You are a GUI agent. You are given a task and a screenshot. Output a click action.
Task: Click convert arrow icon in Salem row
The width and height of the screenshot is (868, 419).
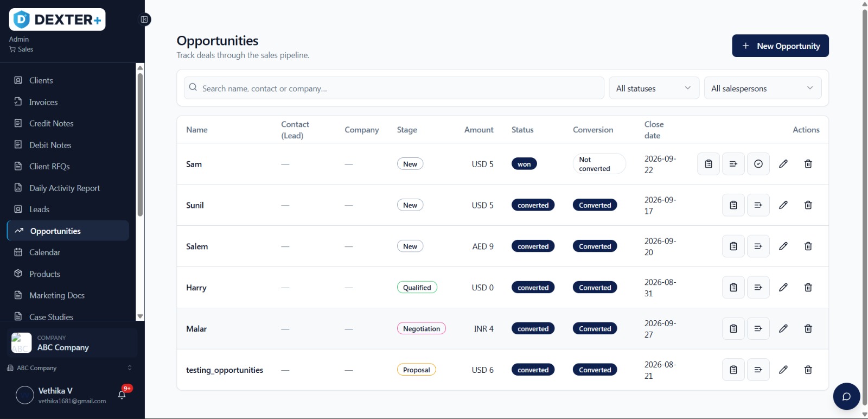coord(758,246)
